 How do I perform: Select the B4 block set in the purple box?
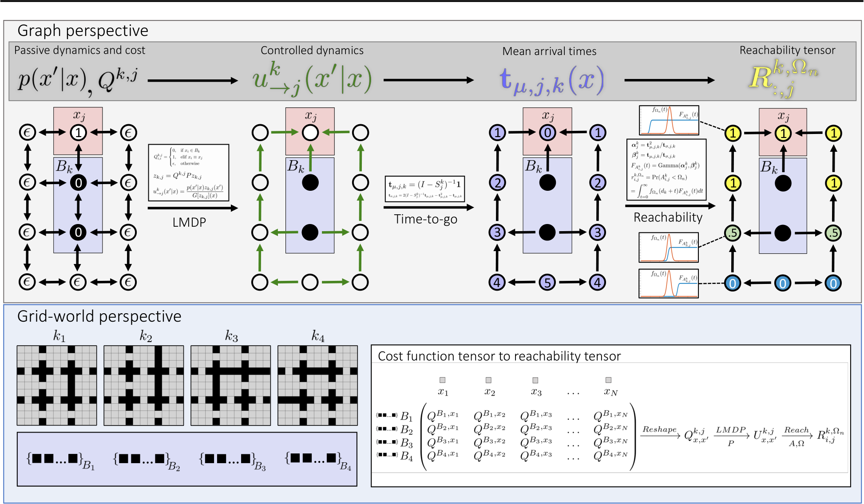(318, 460)
